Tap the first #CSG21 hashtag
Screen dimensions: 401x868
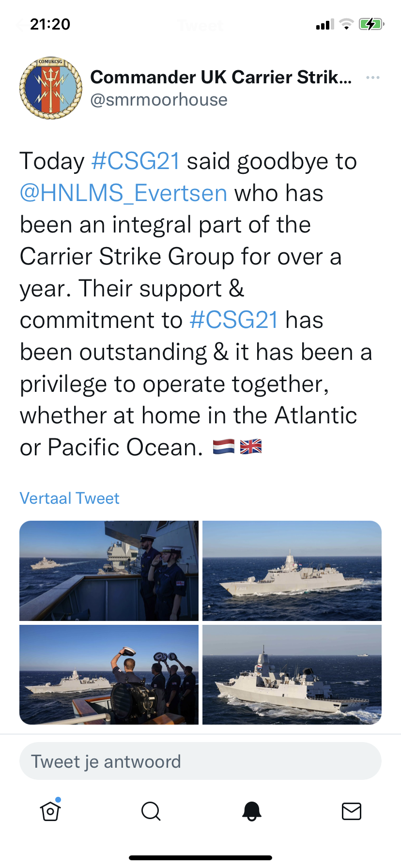pos(136,161)
